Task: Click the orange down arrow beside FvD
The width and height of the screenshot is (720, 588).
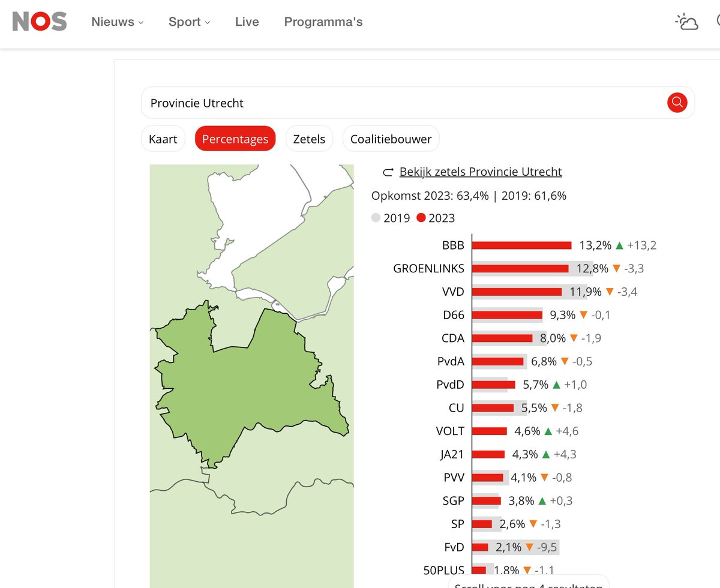Action: click(x=529, y=547)
